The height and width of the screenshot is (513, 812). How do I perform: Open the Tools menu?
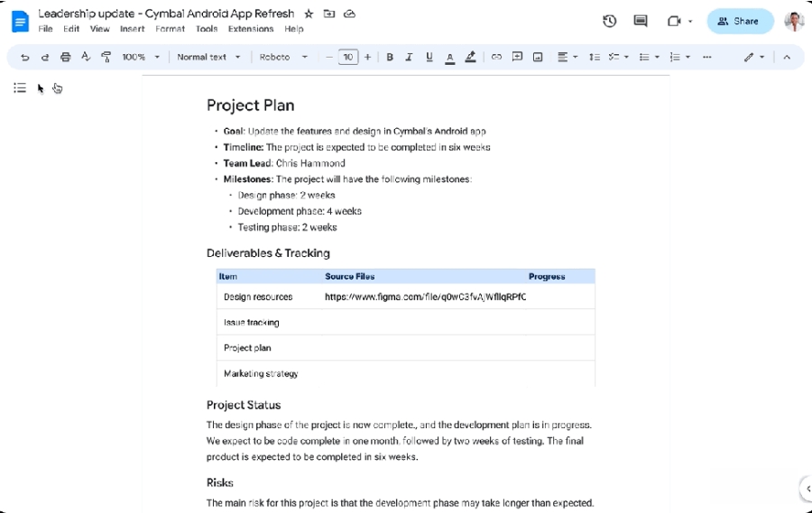(207, 29)
